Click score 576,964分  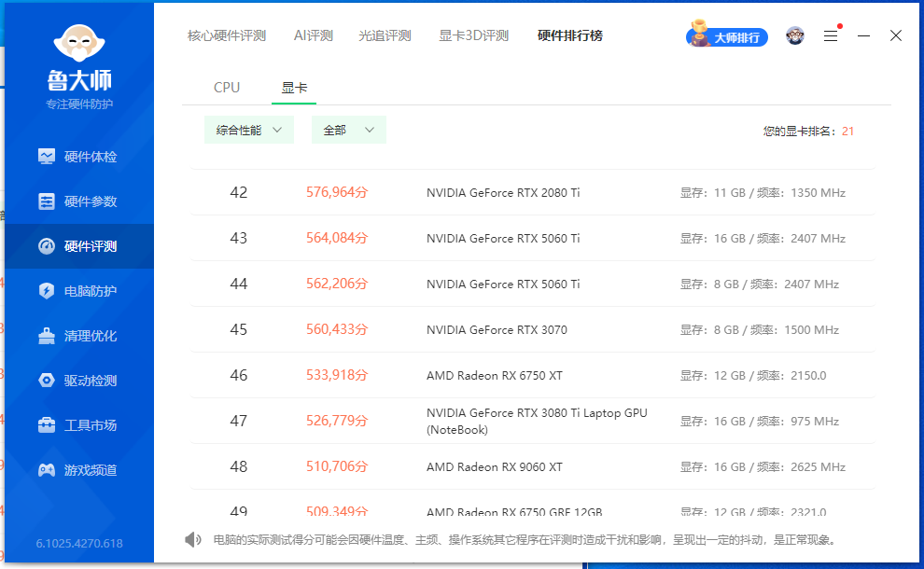point(337,192)
